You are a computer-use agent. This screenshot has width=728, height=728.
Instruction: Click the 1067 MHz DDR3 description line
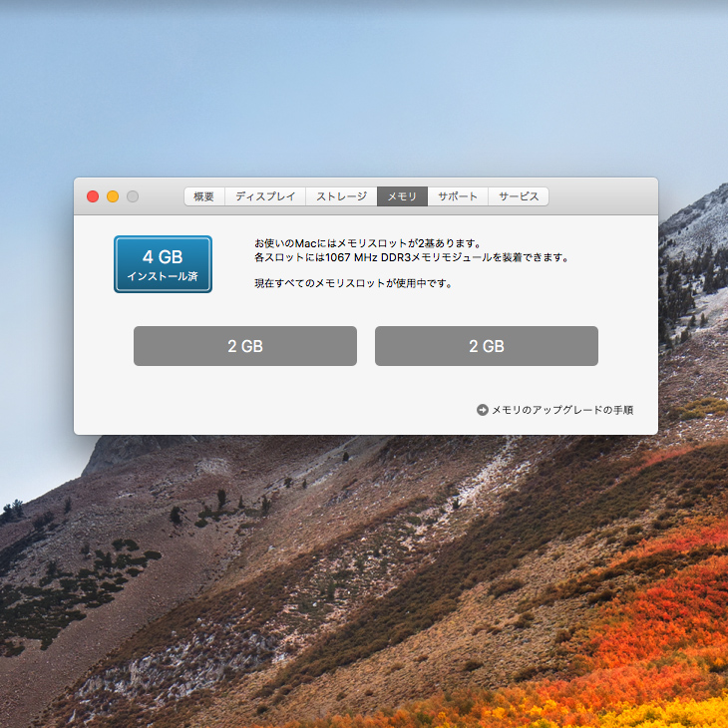(411, 257)
